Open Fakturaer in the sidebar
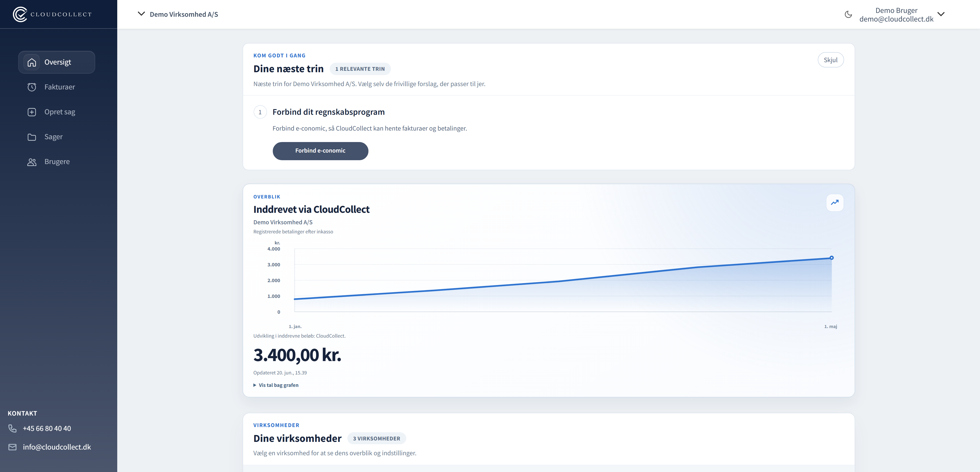Image resolution: width=980 pixels, height=472 pixels. (57, 87)
